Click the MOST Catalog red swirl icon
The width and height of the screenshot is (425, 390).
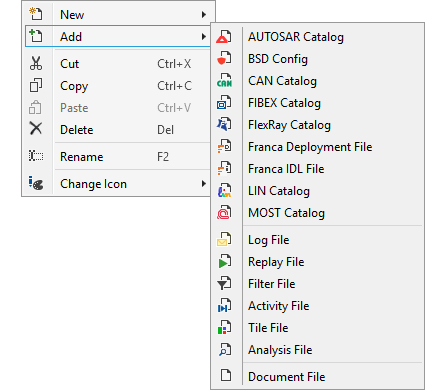[x=224, y=213]
